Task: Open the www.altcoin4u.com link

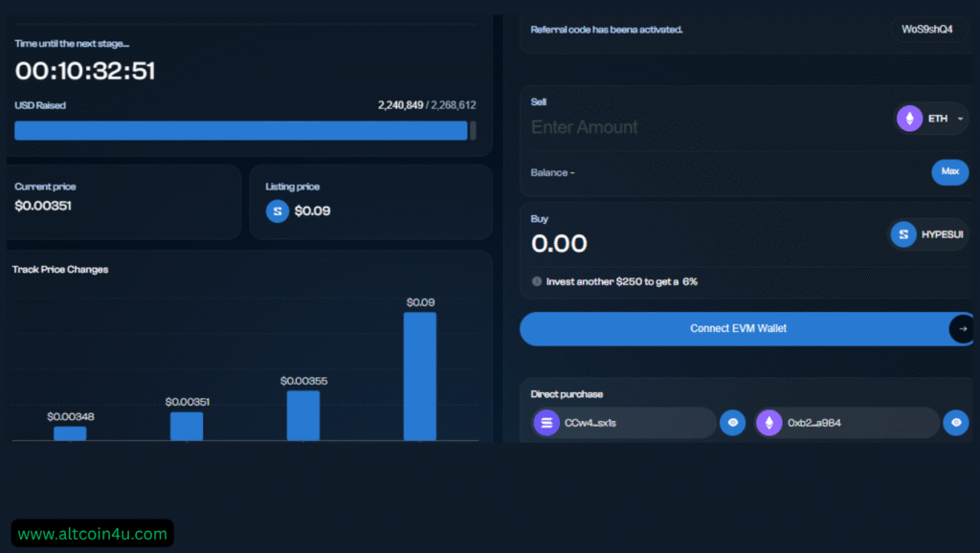Action: [92, 534]
